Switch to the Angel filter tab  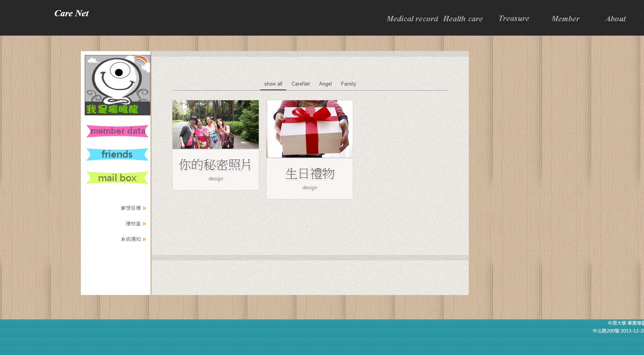[325, 84]
